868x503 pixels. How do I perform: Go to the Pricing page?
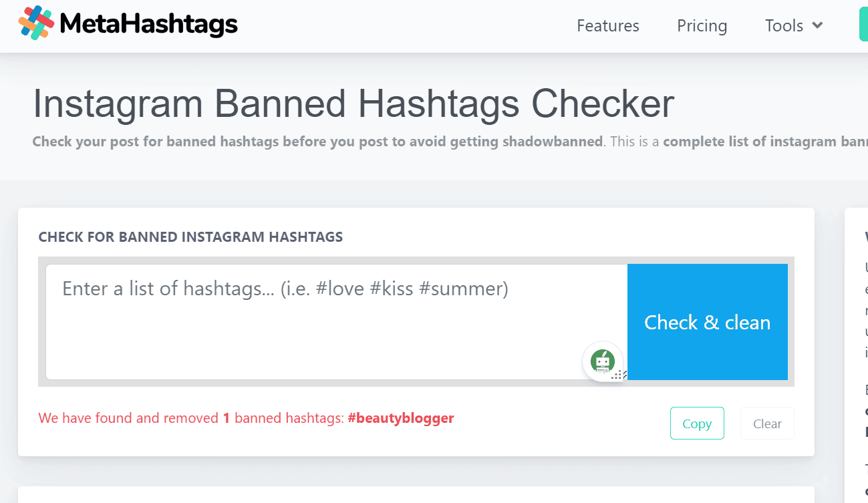point(702,26)
